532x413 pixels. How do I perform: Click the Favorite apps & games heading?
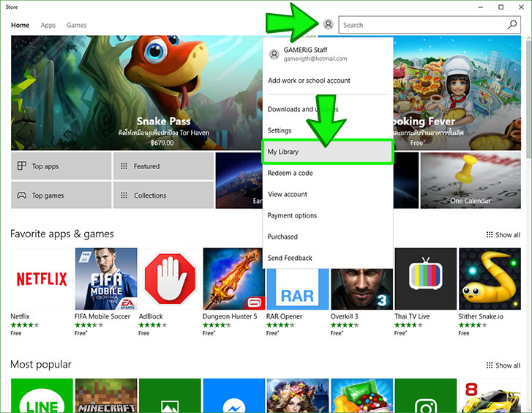coord(62,234)
